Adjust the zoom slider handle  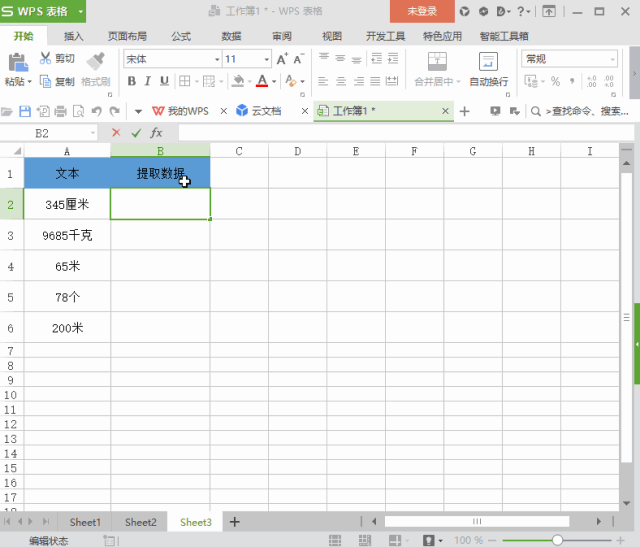(x=557, y=540)
